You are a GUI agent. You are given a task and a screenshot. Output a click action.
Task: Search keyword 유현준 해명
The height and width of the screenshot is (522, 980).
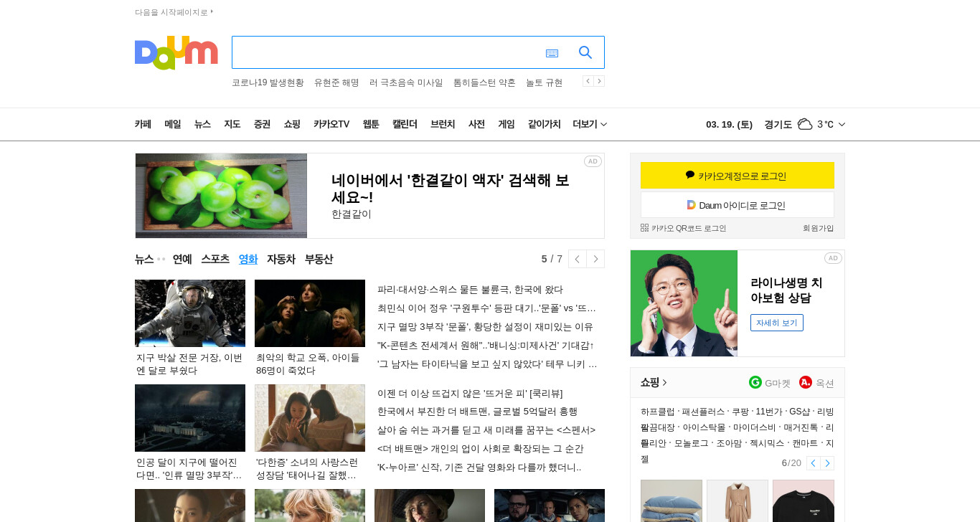pos(336,82)
